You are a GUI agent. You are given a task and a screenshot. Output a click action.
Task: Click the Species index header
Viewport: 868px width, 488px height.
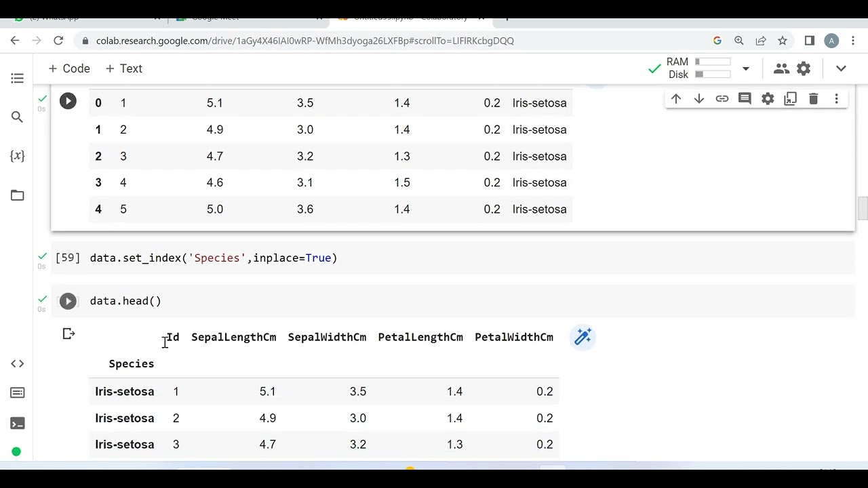(x=132, y=364)
